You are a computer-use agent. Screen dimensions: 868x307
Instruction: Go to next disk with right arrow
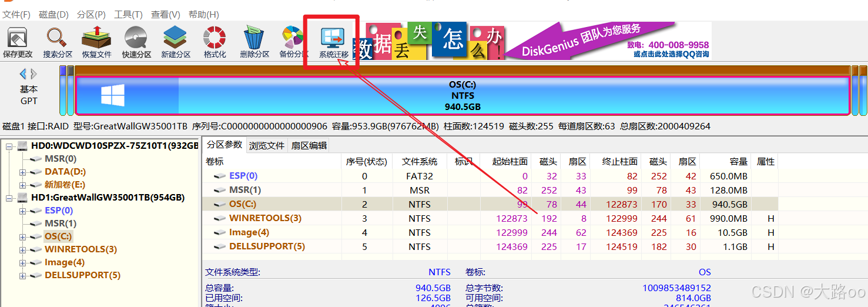pos(34,74)
